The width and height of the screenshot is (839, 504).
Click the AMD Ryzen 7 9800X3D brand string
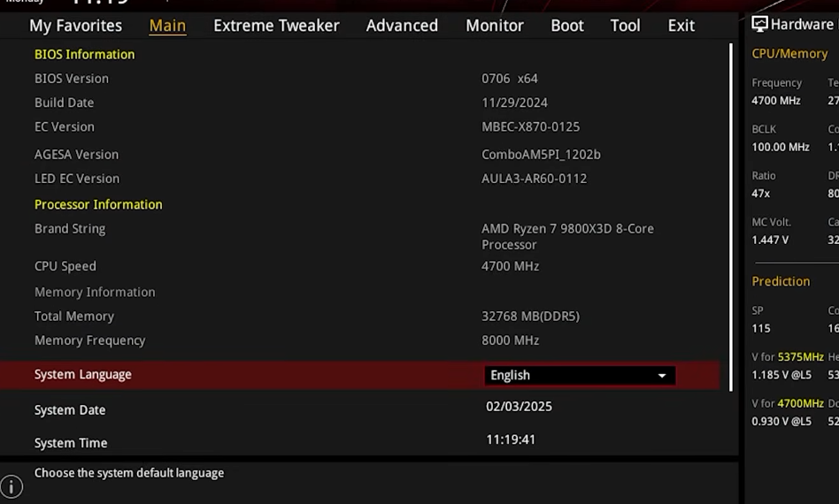[x=567, y=237]
